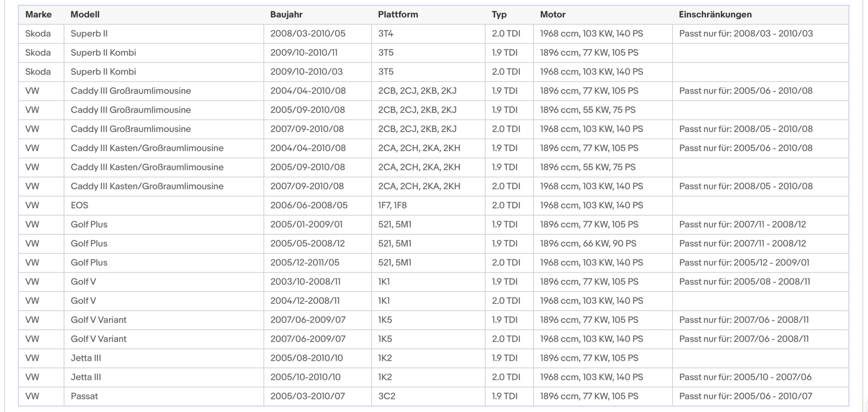Select restriction Passt nur für: 2005/08 - 2008/11
The image size is (868, 412).
click(x=744, y=282)
